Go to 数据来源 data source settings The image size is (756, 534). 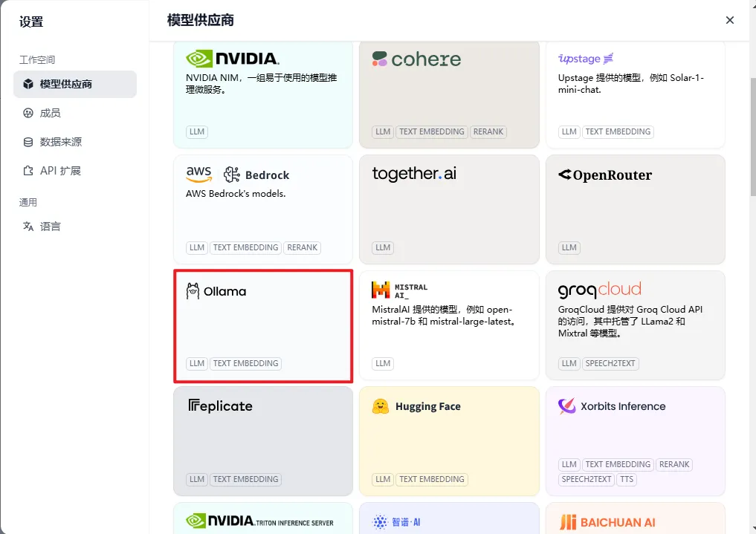tap(60, 142)
